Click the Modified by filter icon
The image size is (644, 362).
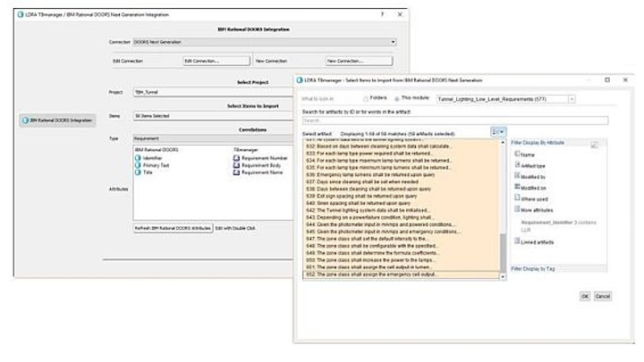coord(517,176)
